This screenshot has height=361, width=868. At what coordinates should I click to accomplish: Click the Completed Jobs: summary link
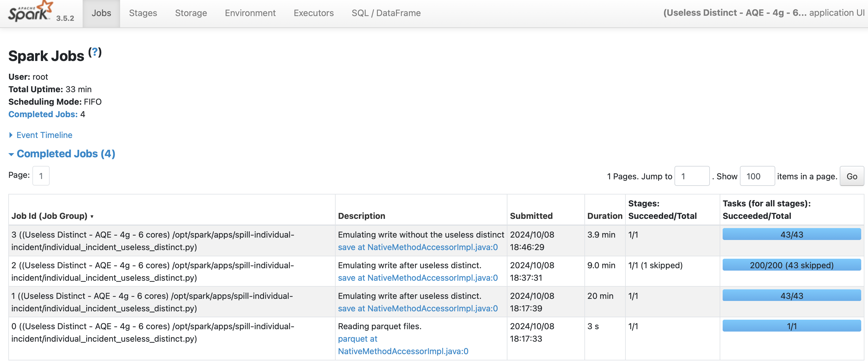click(x=43, y=114)
